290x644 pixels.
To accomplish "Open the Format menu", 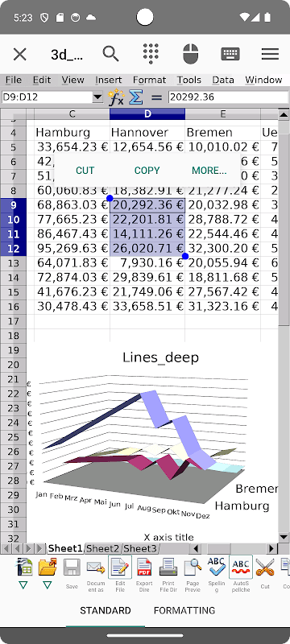I will click(x=150, y=80).
